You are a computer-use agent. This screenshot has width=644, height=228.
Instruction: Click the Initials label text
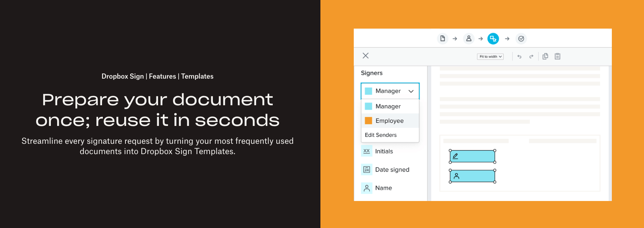point(384,151)
